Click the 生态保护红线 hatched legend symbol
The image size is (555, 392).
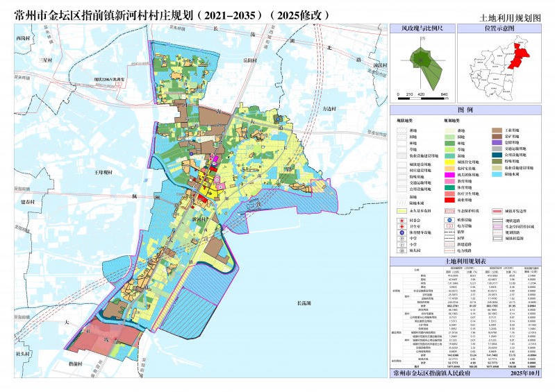pos(450,211)
